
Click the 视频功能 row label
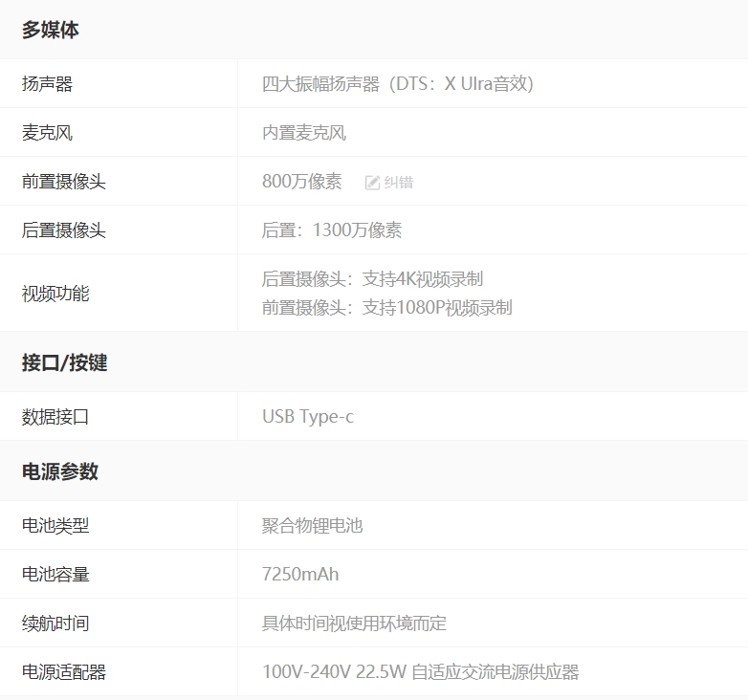coord(55,294)
